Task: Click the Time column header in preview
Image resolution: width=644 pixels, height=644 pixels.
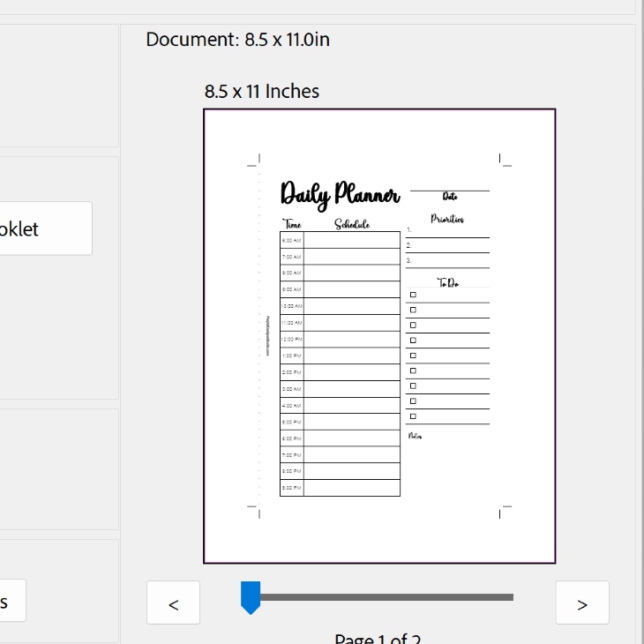Action: (291, 225)
